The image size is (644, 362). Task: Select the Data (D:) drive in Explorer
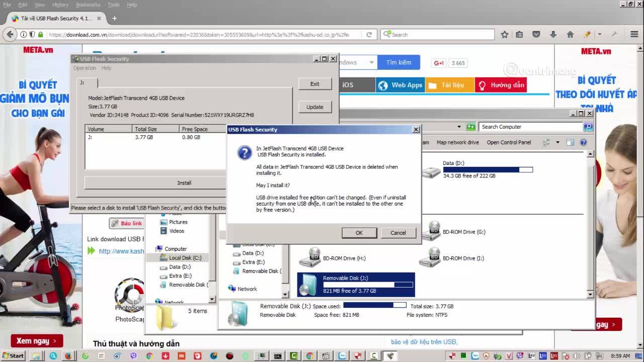477,169
